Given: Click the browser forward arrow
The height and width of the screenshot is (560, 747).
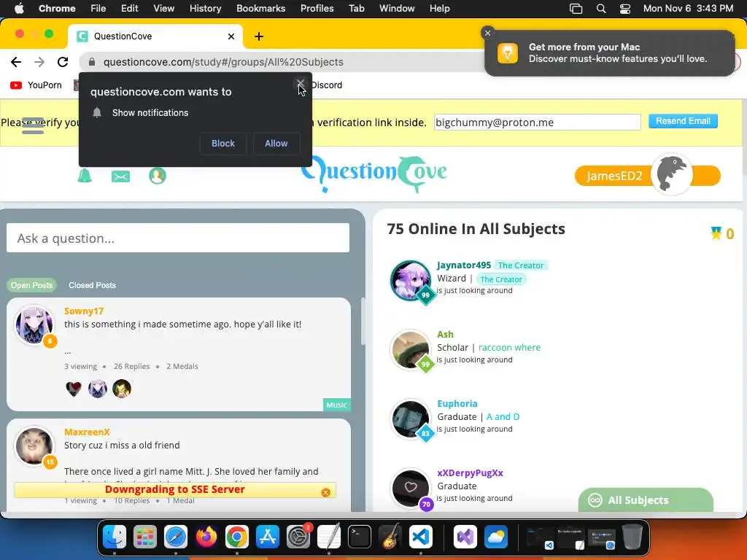Looking at the screenshot, I should point(39,62).
